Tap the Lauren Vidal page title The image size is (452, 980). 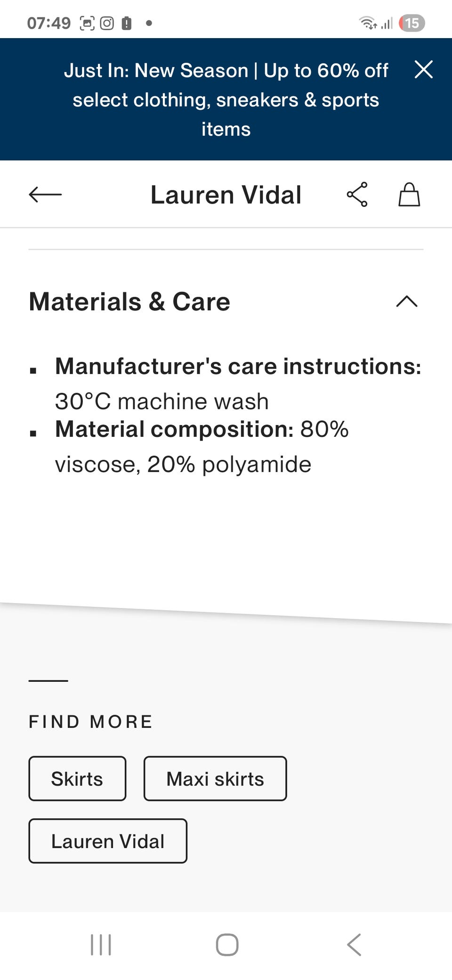click(226, 195)
